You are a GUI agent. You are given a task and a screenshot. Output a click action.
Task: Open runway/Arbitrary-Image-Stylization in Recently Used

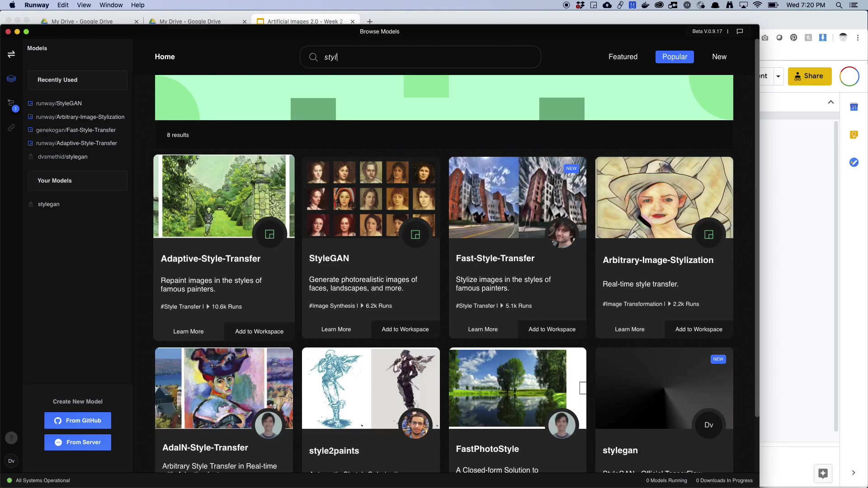click(80, 117)
